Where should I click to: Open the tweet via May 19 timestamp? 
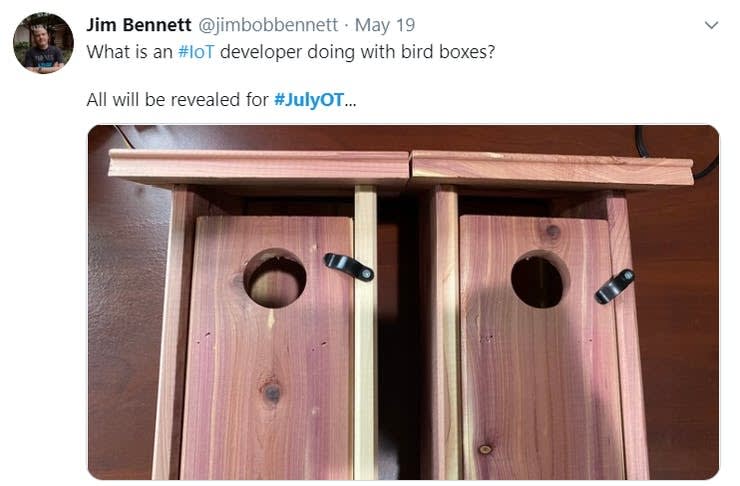click(385, 25)
